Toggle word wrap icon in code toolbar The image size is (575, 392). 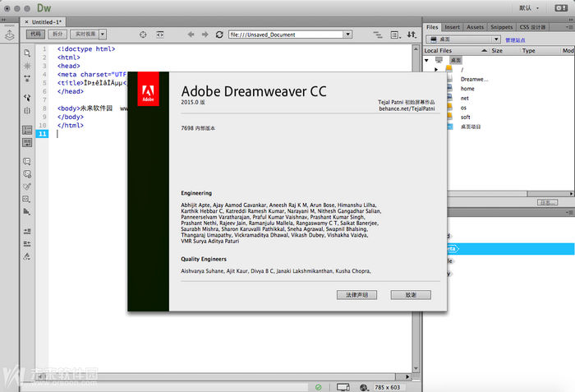[x=27, y=142]
